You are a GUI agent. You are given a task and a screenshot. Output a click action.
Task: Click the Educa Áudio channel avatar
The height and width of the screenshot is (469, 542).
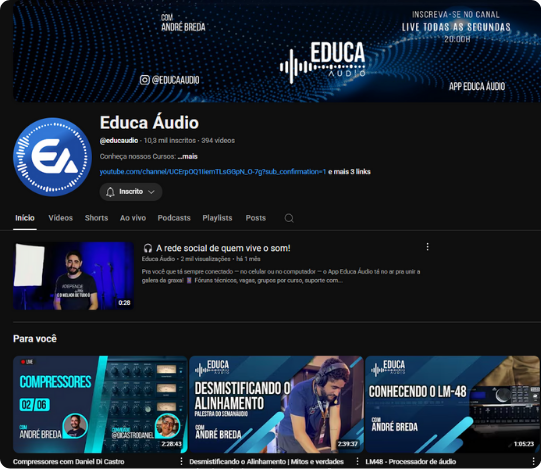[x=52, y=157]
